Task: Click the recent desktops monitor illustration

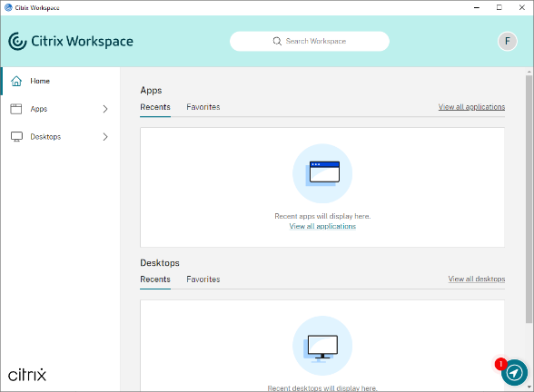Action: point(322,346)
